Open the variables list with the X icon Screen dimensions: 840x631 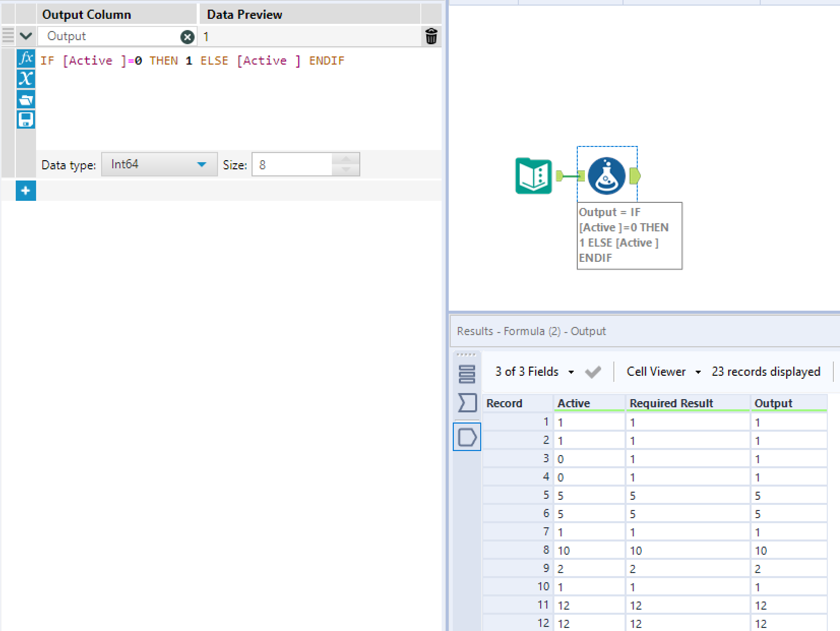pyautogui.click(x=25, y=79)
